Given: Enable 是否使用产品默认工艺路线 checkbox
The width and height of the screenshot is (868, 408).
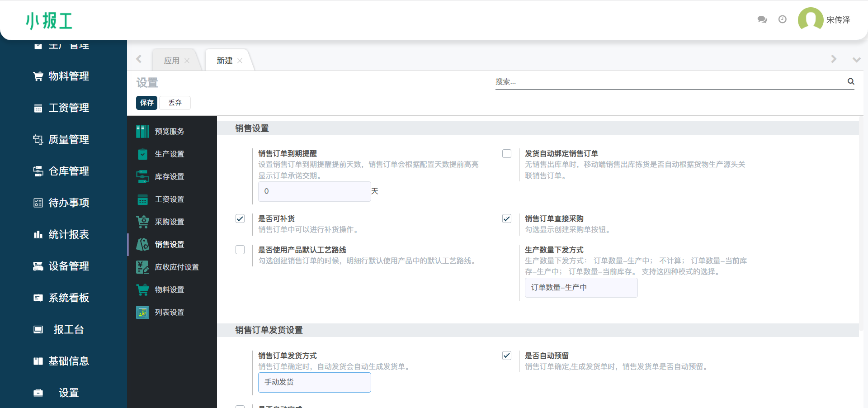Looking at the screenshot, I should pyautogui.click(x=240, y=250).
